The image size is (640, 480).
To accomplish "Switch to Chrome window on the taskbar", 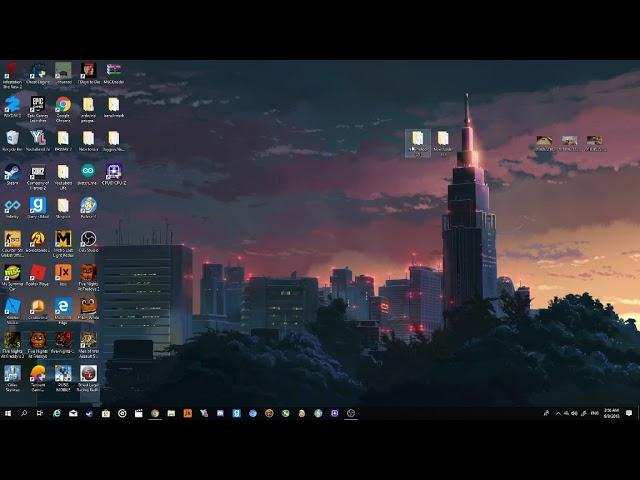I will point(155,413).
